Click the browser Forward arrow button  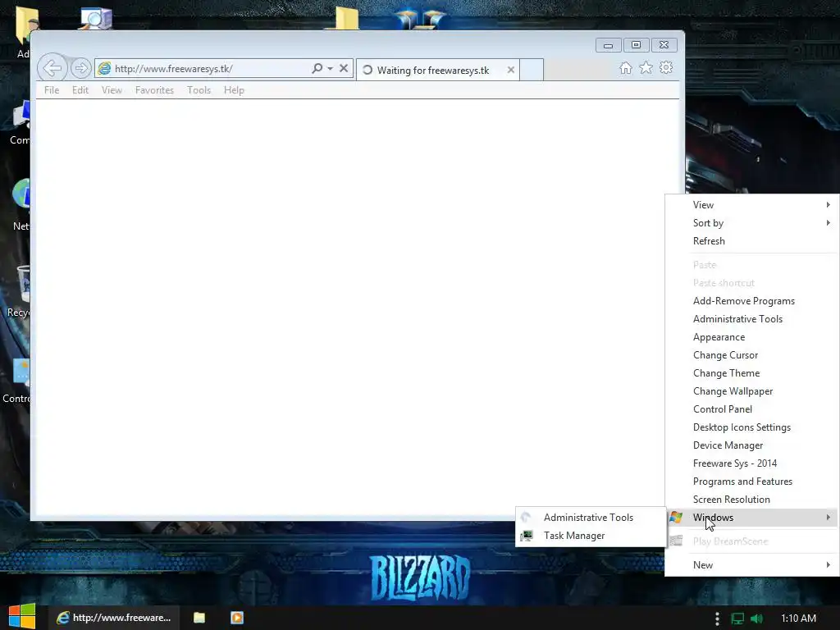pyautogui.click(x=81, y=69)
